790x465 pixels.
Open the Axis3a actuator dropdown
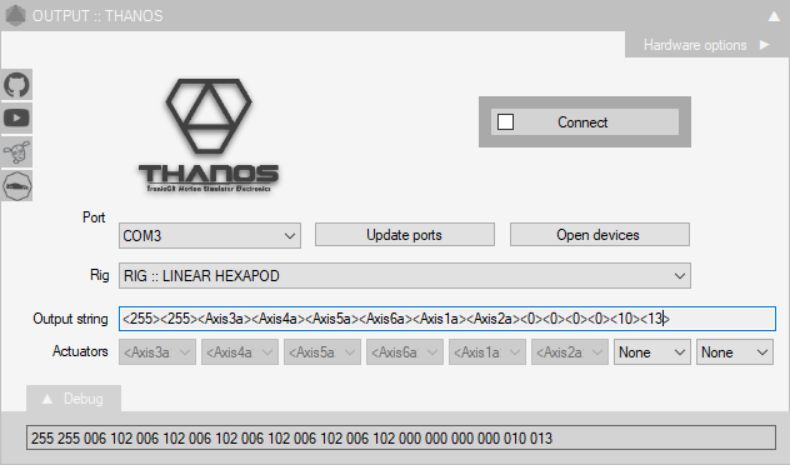pyautogui.click(x=157, y=352)
